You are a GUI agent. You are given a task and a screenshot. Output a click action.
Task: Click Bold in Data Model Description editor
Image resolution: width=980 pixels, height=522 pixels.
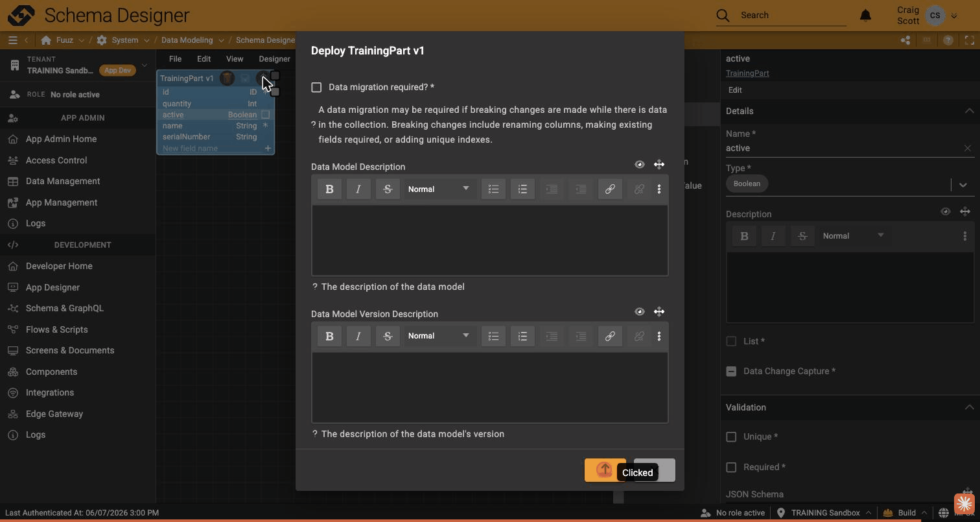329,189
